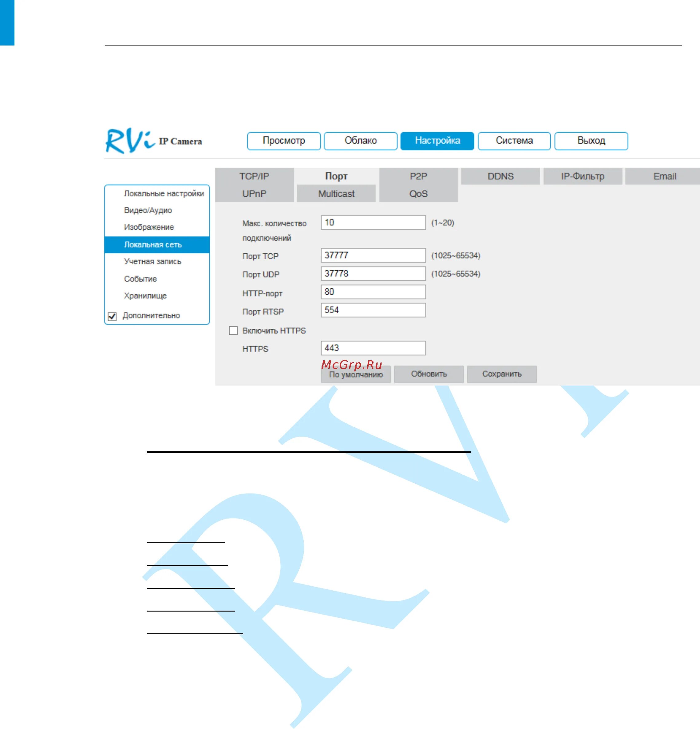Focus the Порт RTSP field
The width and height of the screenshot is (700, 729).
pos(373,310)
